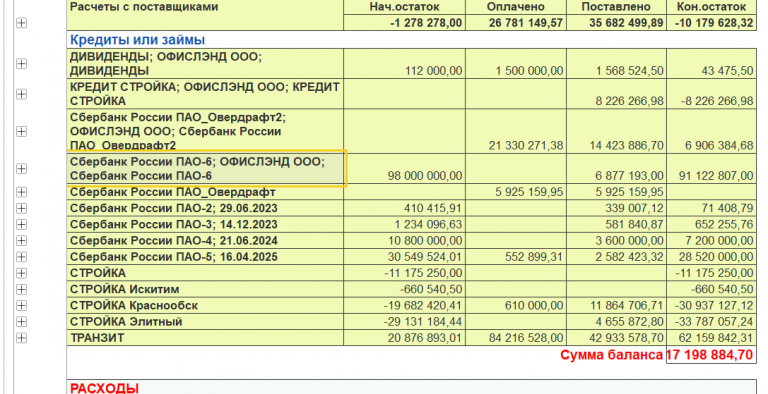768x394 pixels.
Task: Select the cell 410 415,91
Action: pyautogui.click(x=404, y=208)
